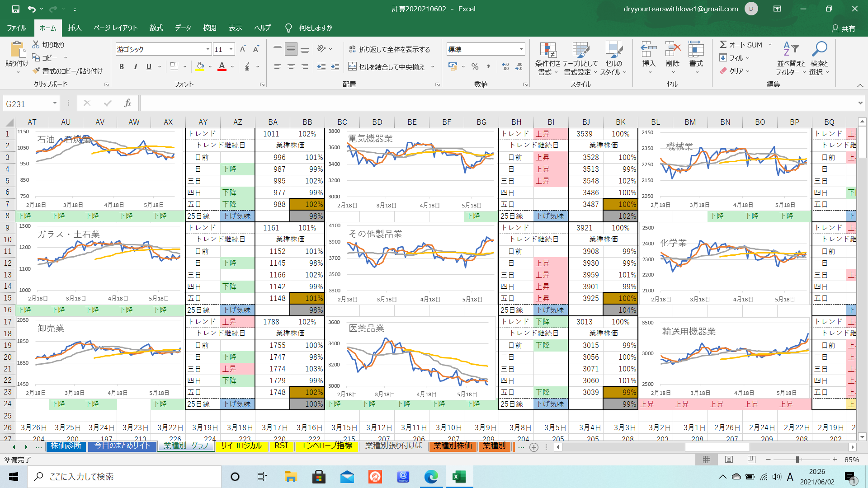The height and width of the screenshot is (488, 868).
Task: Click the Share button
Action: (x=843, y=28)
